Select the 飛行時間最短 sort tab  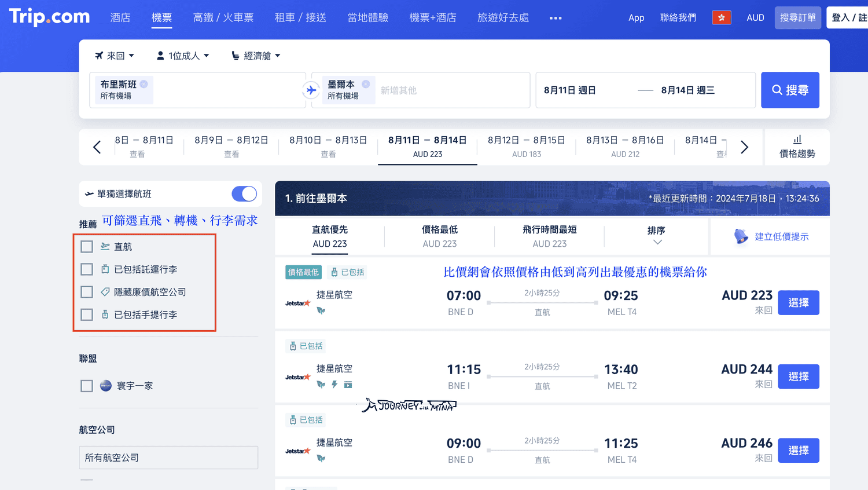click(550, 236)
